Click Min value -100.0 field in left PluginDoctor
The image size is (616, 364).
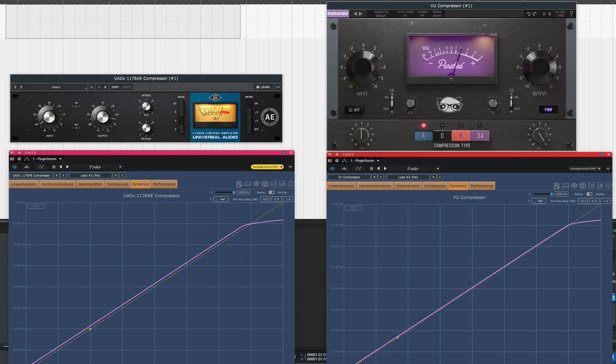[x=264, y=199]
